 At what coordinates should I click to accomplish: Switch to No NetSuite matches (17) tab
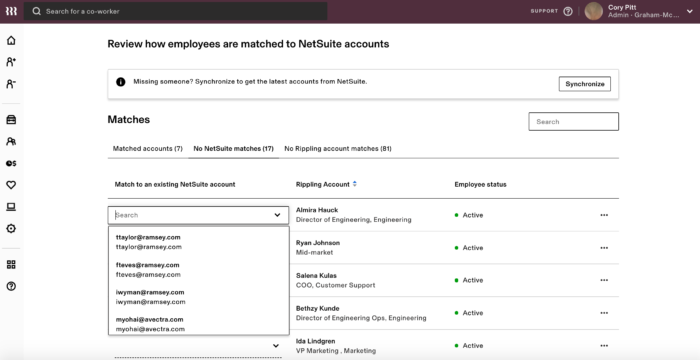(233, 149)
